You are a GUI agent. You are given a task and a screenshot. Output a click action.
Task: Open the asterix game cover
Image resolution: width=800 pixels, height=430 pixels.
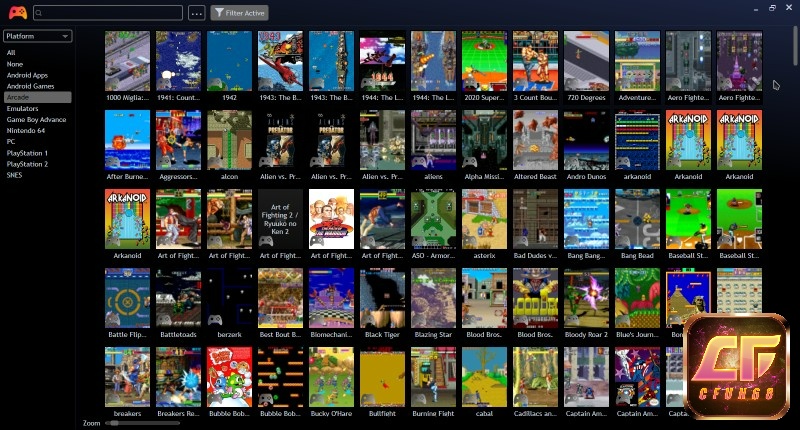[x=484, y=219]
